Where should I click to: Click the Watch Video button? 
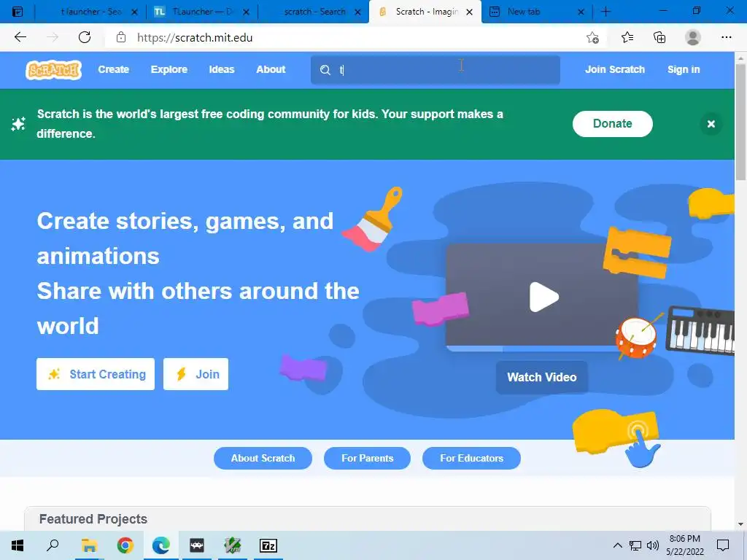(x=542, y=377)
